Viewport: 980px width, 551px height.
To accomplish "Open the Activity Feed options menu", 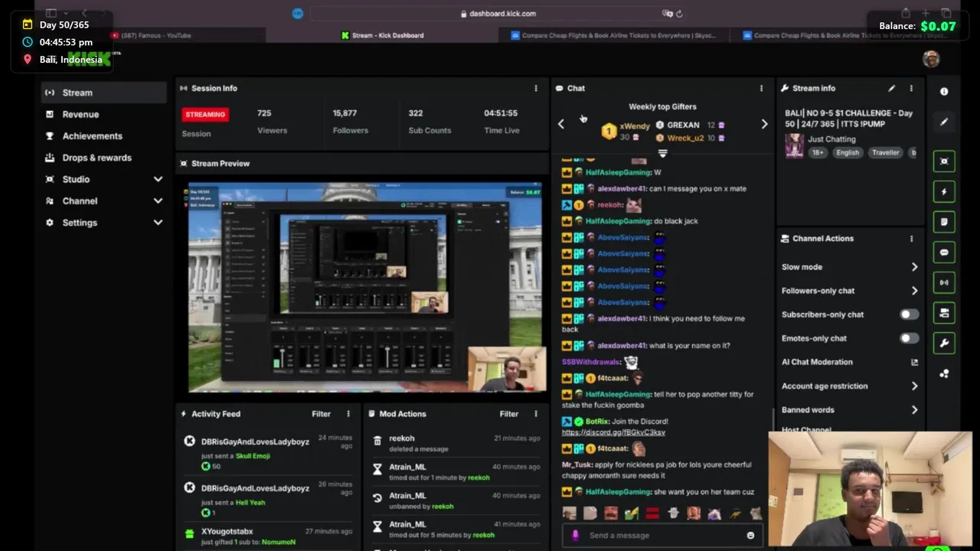I will pos(348,414).
